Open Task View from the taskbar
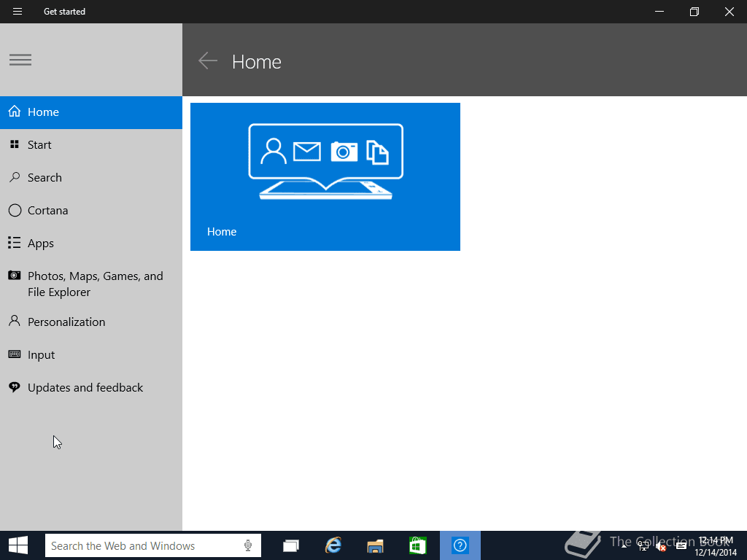747x560 pixels. [291, 545]
